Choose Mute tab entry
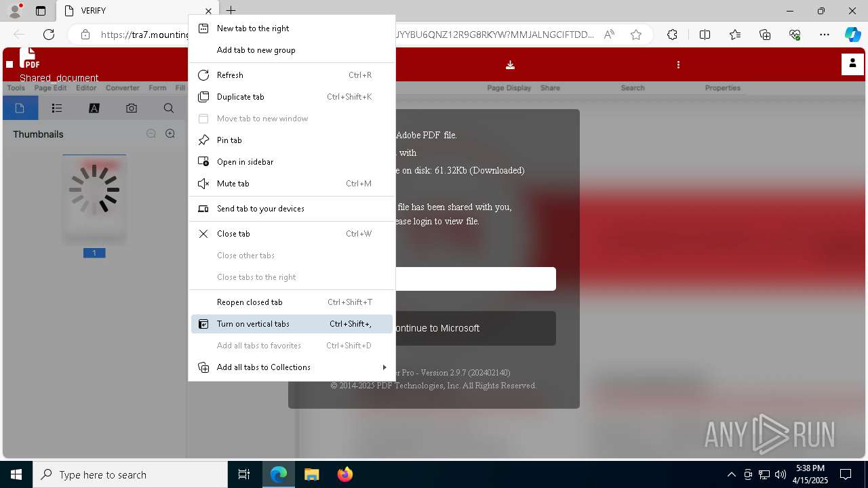The height and width of the screenshot is (488, 868). point(292,184)
